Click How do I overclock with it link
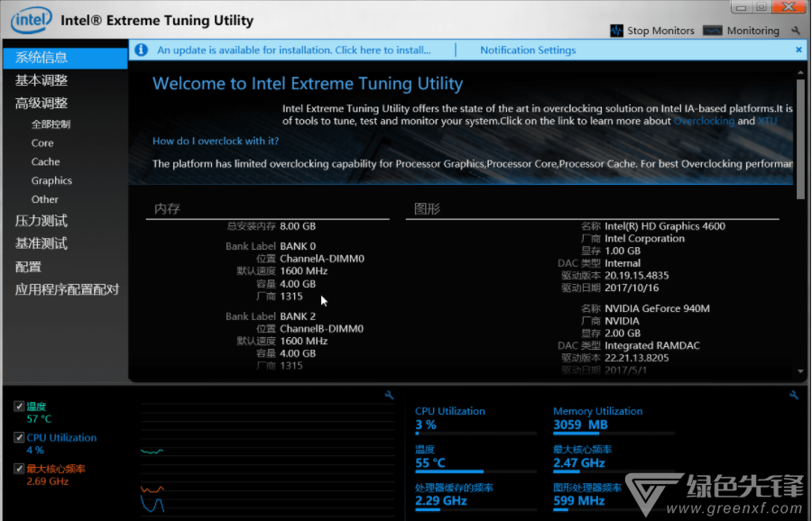The height and width of the screenshot is (521, 812). (216, 141)
